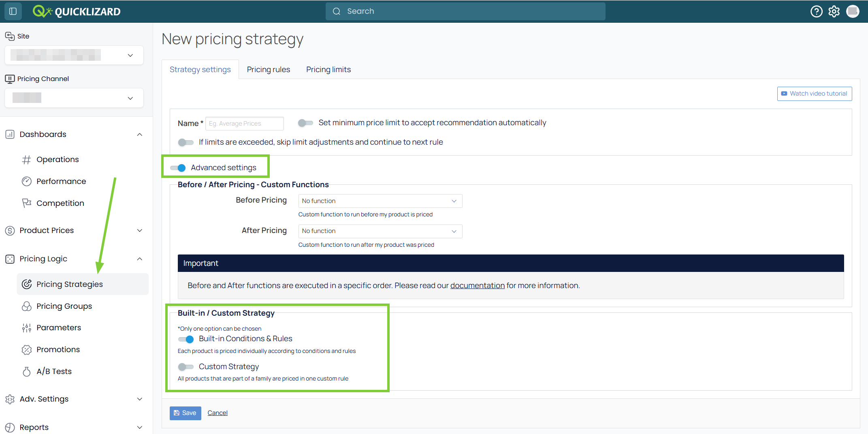Viewport: 868px width, 434px height.
Task: Click Watch video tutorial button
Action: (815, 94)
